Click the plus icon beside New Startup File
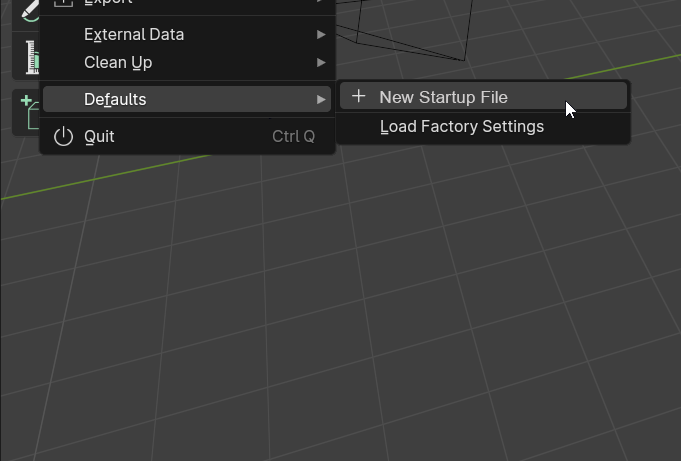Image resolution: width=681 pixels, height=461 pixels. pyautogui.click(x=359, y=96)
